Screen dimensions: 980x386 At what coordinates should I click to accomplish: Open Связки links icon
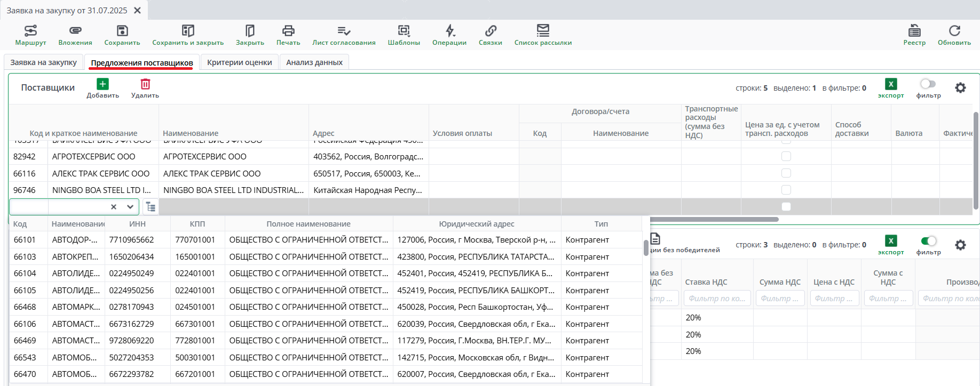click(490, 35)
